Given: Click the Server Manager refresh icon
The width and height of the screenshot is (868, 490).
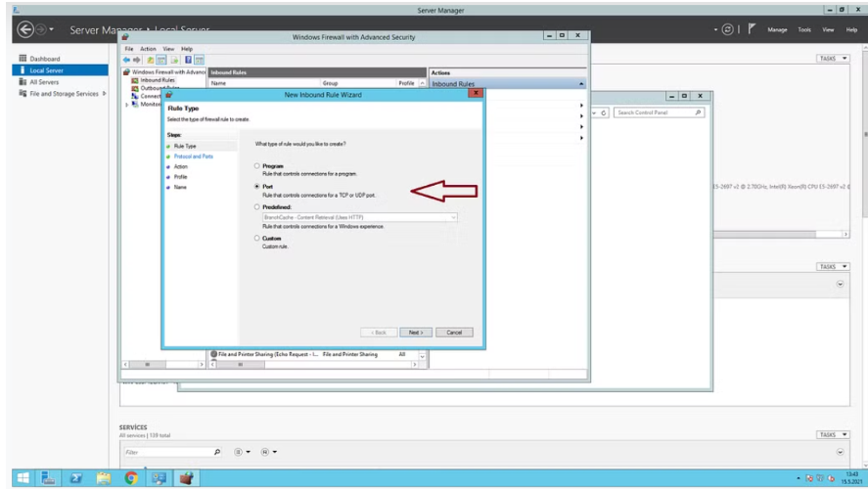Looking at the screenshot, I should coord(727,29).
